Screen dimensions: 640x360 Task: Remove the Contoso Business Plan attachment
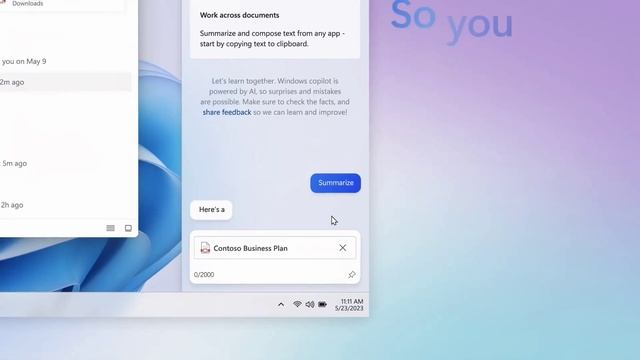pyautogui.click(x=342, y=248)
